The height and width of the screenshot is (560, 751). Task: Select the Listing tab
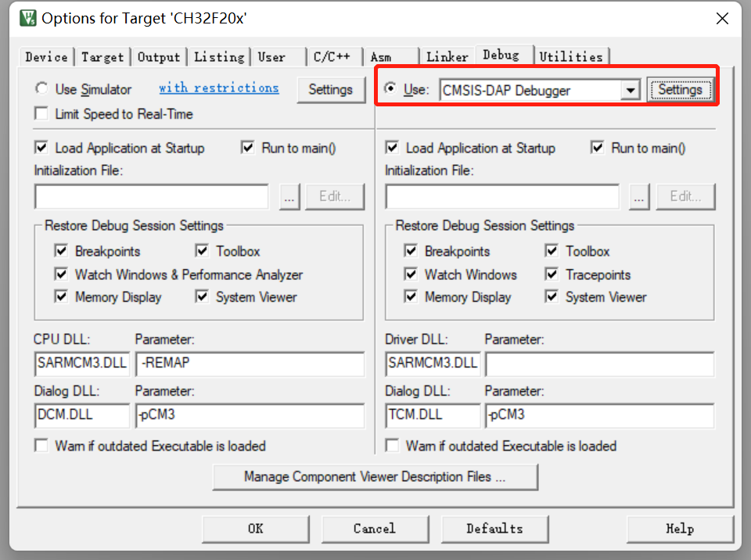pos(219,57)
